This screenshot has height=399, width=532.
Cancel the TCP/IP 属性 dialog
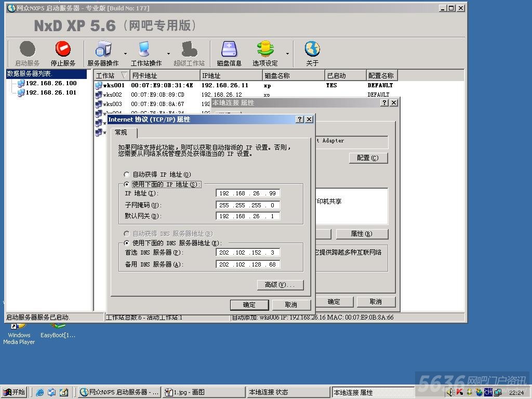(x=291, y=304)
